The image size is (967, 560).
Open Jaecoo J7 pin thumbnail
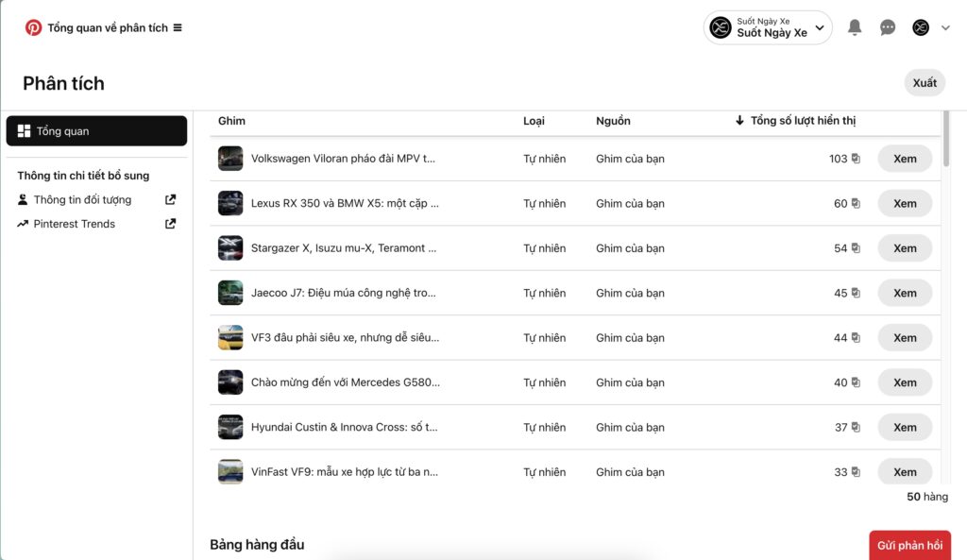[x=230, y=293]
